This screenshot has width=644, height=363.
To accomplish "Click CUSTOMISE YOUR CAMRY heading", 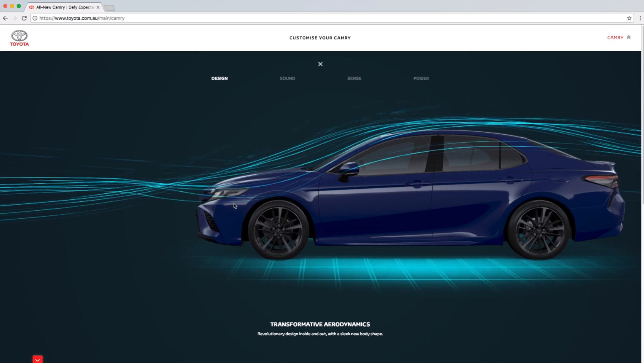I will pyautogui.click(x=320, y=38).
